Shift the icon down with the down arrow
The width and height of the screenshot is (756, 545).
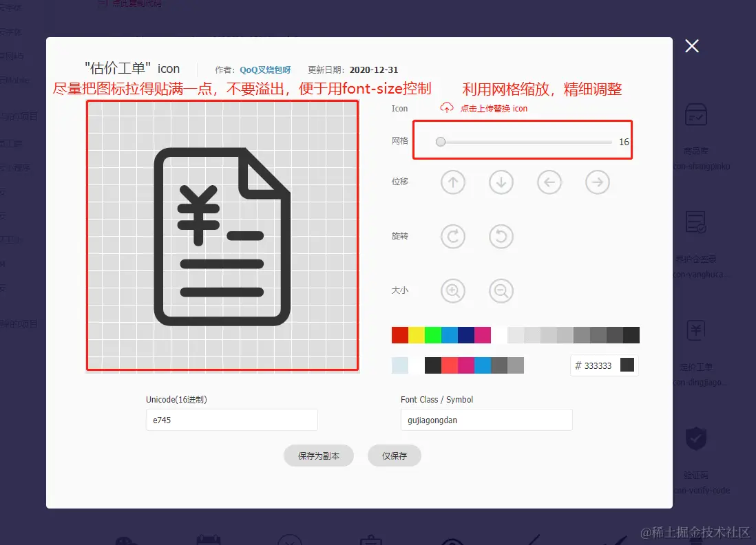(501, 182)
